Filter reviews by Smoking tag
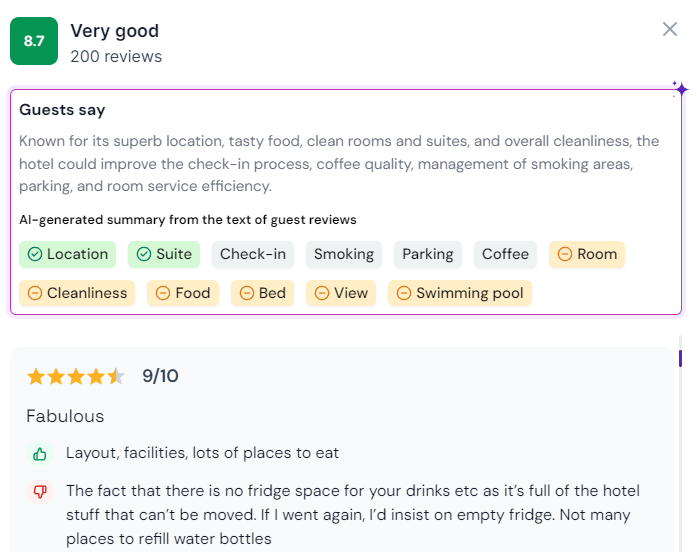Image resolution: width=697 pixels, height=552 pixels. tap(344, 254)
